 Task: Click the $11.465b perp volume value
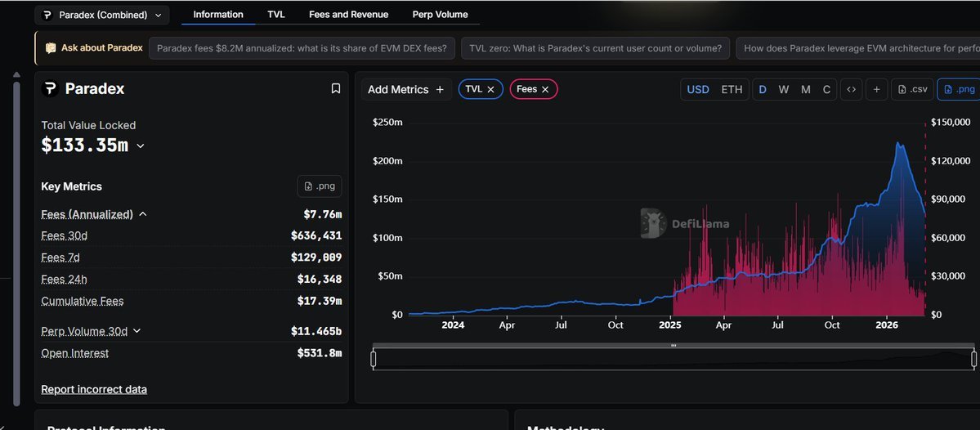[x=316, y=331]
